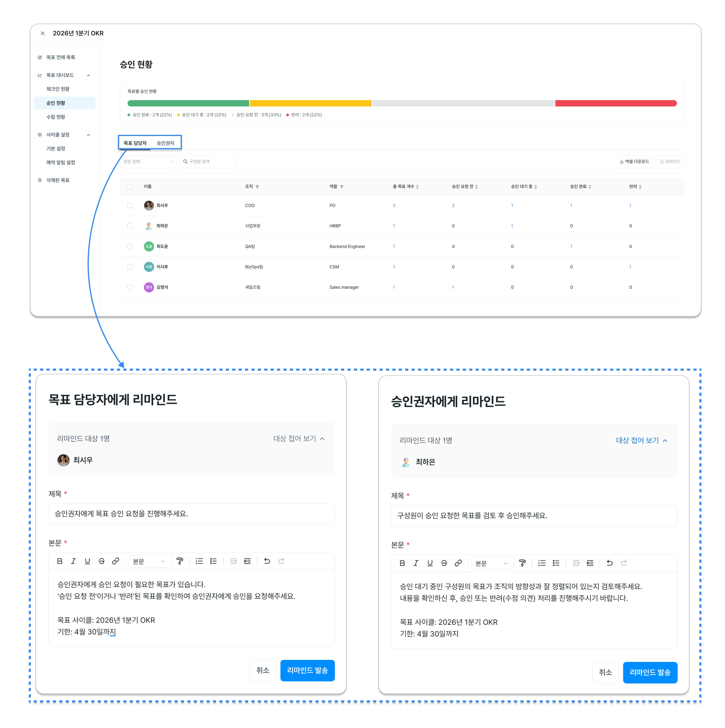Image resolution: width=725 pixels, height=728 pixels.
Task: Open 본문 style dropdown in 목표 담당자 editor
Action: 150,561
